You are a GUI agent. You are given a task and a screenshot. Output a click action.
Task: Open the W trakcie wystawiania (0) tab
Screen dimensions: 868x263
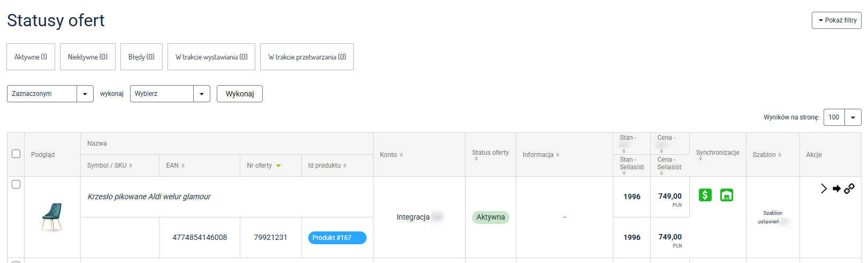pos(211,57)
